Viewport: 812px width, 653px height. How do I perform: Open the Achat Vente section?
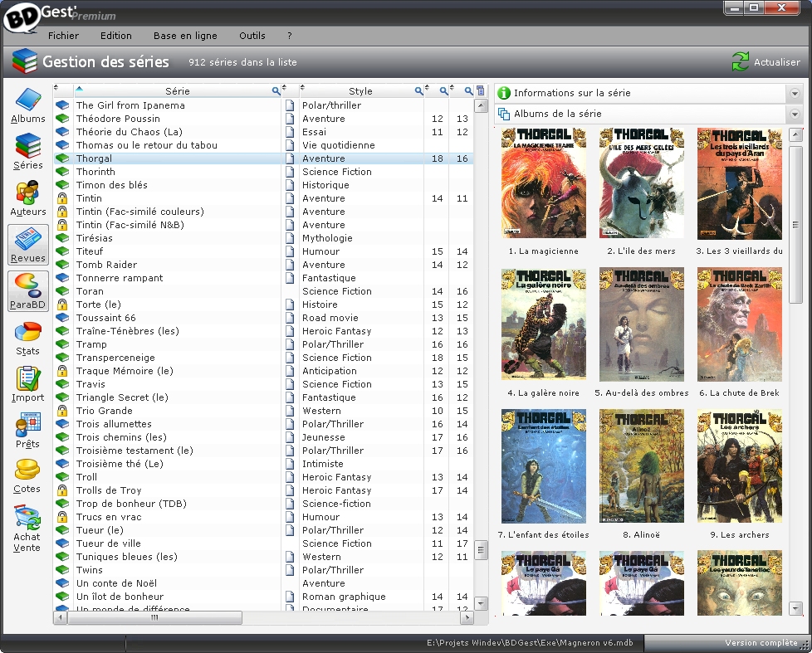(x=27, y=529)
